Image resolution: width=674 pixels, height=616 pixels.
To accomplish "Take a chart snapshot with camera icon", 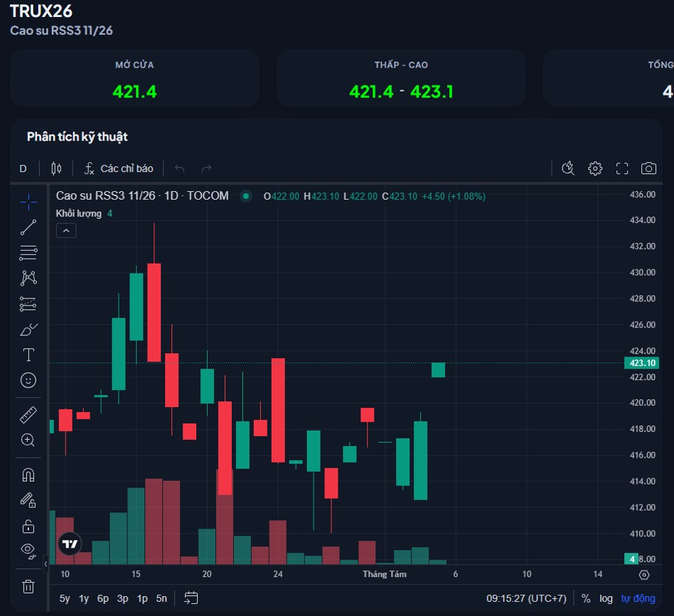I will [648, 168].
